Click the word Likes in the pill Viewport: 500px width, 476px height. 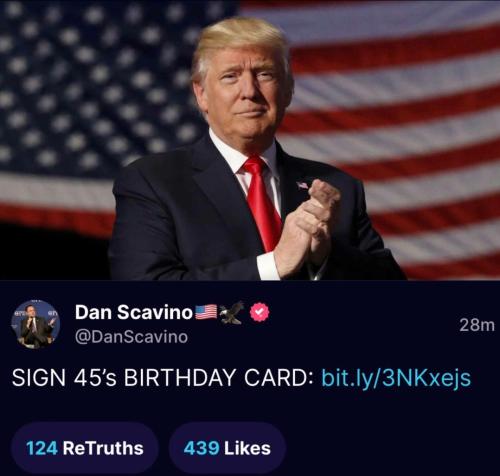pos(247,448)
